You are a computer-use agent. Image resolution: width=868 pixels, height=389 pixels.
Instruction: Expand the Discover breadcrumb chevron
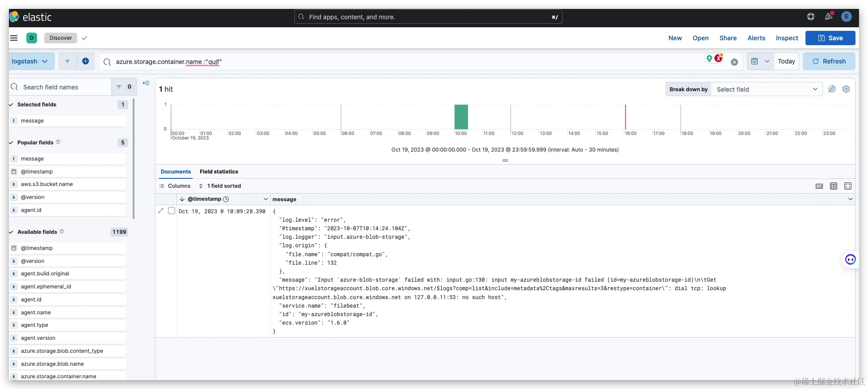click(84, 38)
